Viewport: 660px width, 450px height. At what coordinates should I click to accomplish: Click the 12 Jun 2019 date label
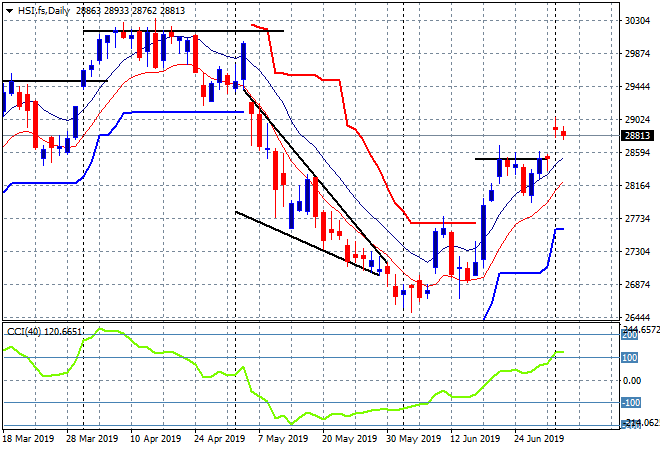click(475, 439)
